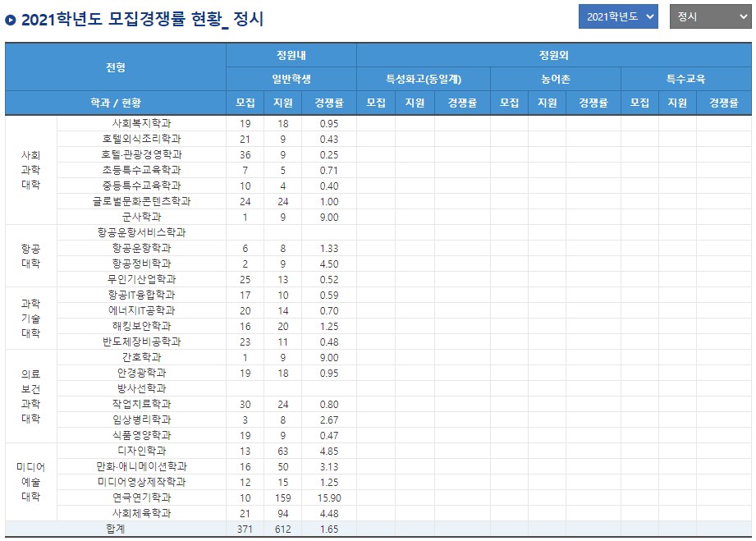
Task: Click the 특수교육 header cell
Action: [x=686, y=79]
